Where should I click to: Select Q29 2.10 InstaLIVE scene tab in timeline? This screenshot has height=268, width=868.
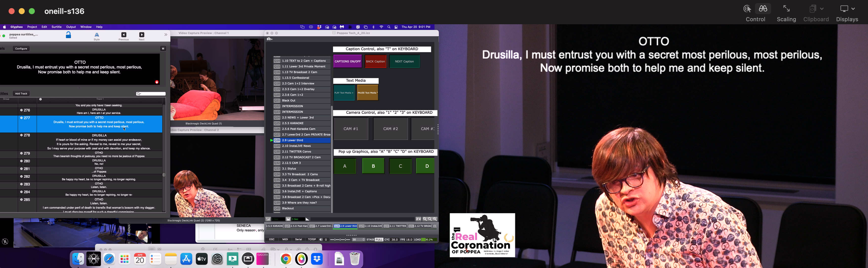tap(370, 226)
